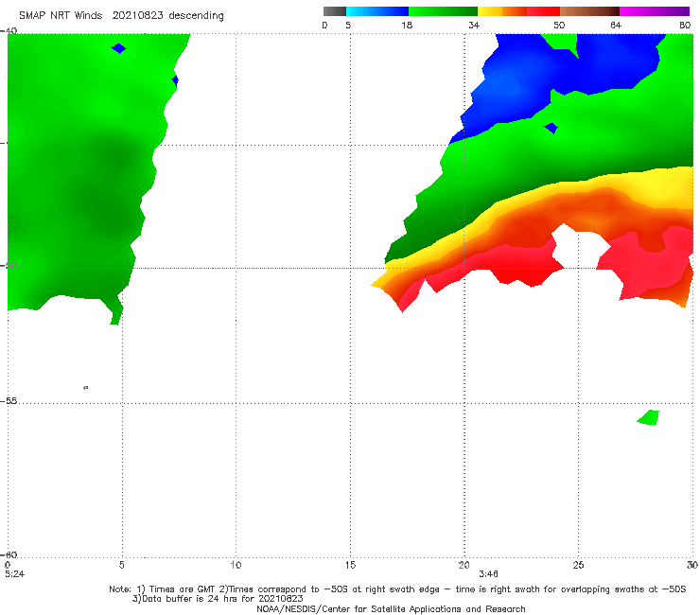Click the color bar label '64'
Screen dimensions: 700x615
point(616,25)
